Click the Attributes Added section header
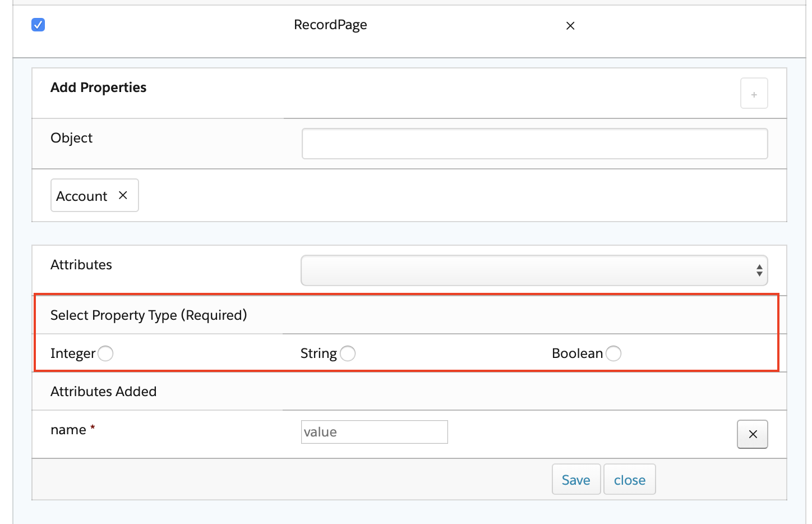The height and width of the screenshot is (524, 812). (x=103, y=392)
